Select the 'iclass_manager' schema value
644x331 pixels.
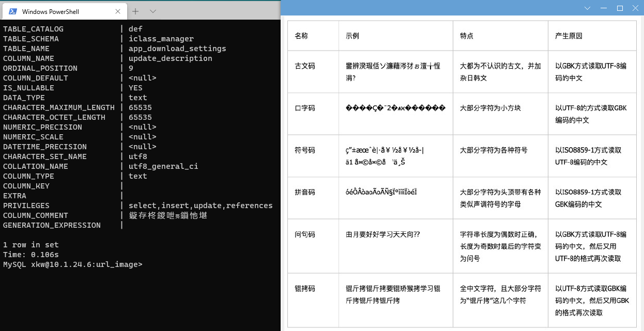click(161, 39)
